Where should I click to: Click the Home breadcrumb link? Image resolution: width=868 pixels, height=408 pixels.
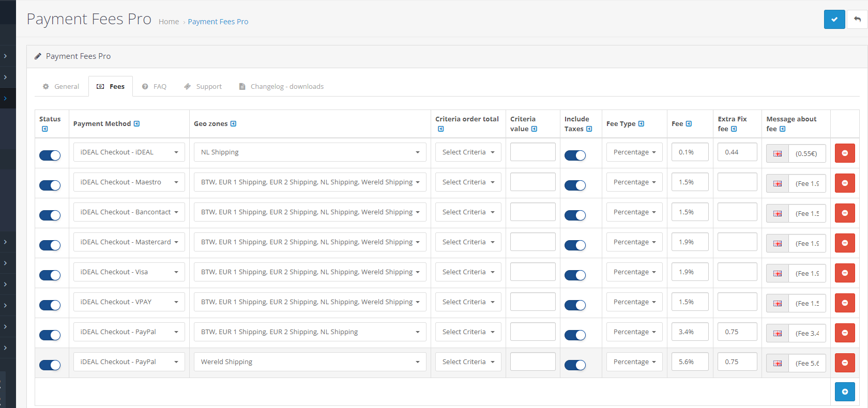point(169,22)
